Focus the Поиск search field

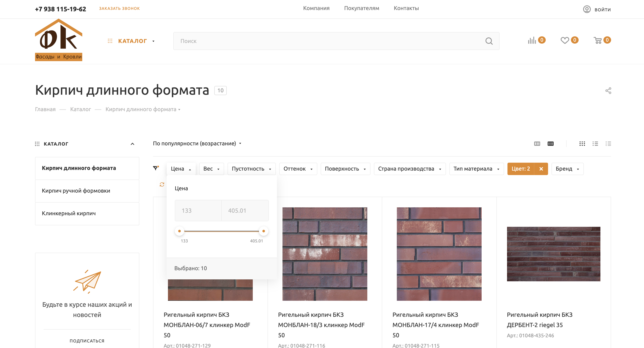336,41
